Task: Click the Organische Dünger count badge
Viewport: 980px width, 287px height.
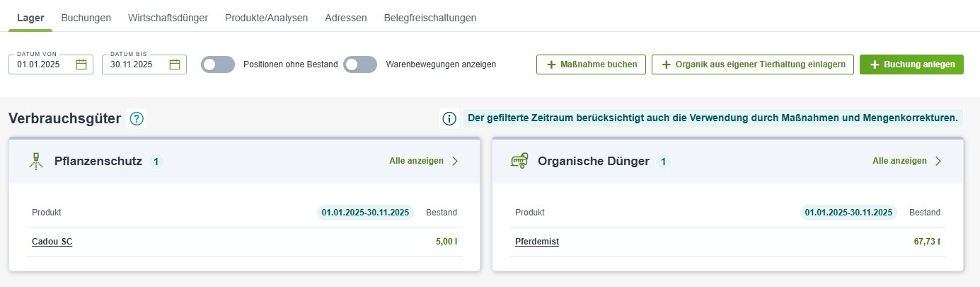Action: tap(663, 162)
